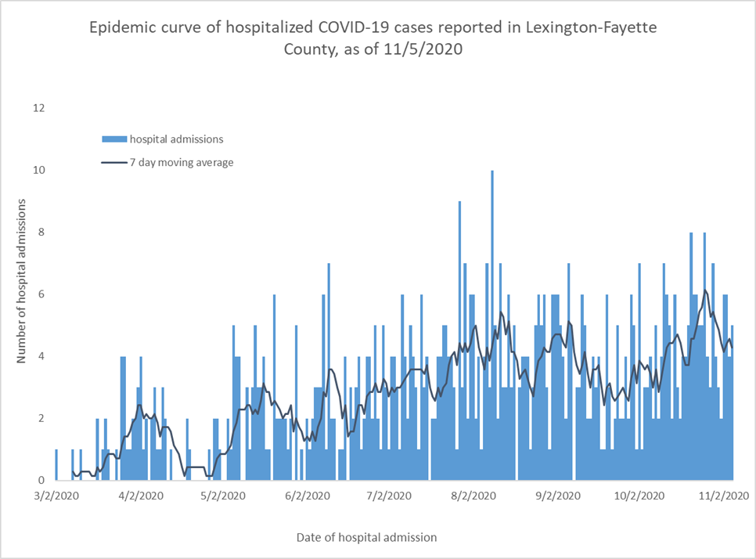This screenshot has height=559, width=756.
Task: Click the 11/2/2020 date label
Action: point(726,496)
